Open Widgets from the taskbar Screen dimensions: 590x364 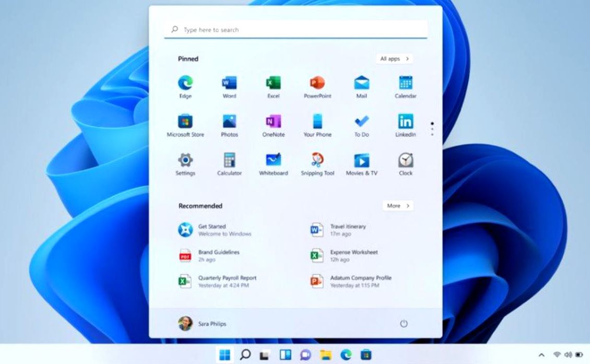click(x=285, y=355)
